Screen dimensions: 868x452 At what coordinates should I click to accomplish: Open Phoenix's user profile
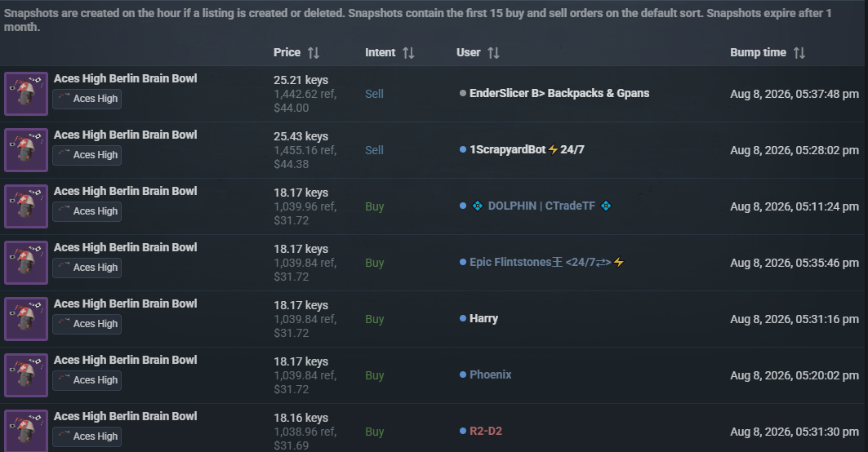[x=491, y=374]
